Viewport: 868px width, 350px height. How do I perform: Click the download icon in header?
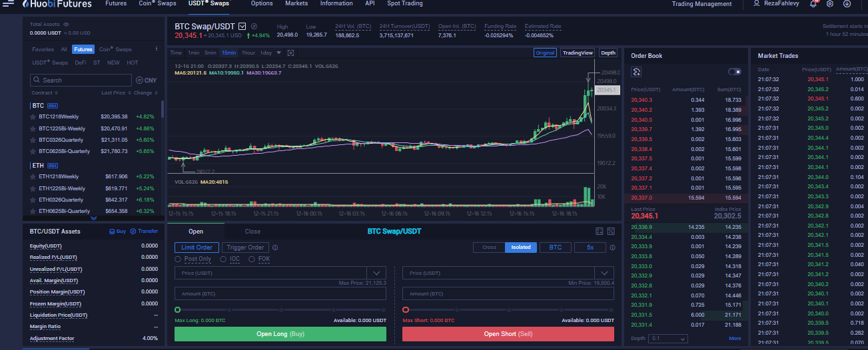[847, 4]
